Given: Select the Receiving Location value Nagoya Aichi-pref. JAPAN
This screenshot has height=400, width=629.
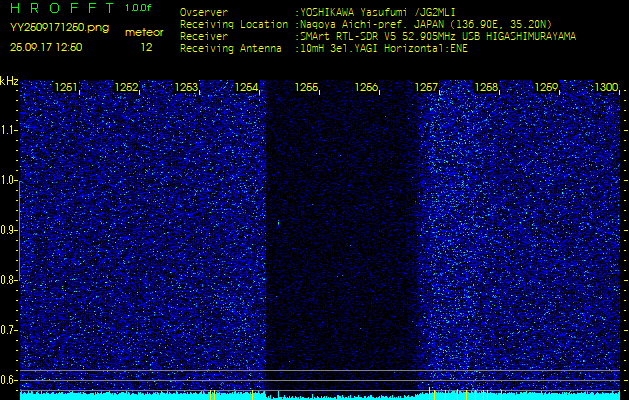Looking at the screenshot, I should point(424,24).
